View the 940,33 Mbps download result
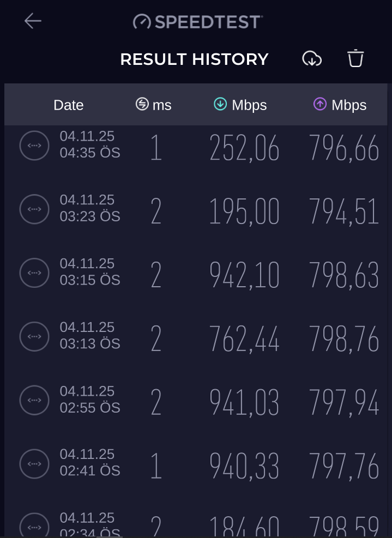Screen dimensions: 392x538 (244, 466)
